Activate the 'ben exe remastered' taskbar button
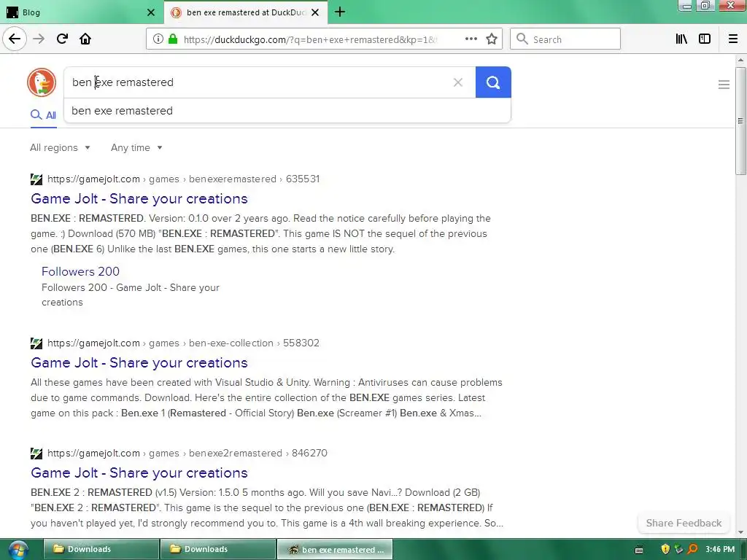Screen dimensions: 747x560 [335, 550]
